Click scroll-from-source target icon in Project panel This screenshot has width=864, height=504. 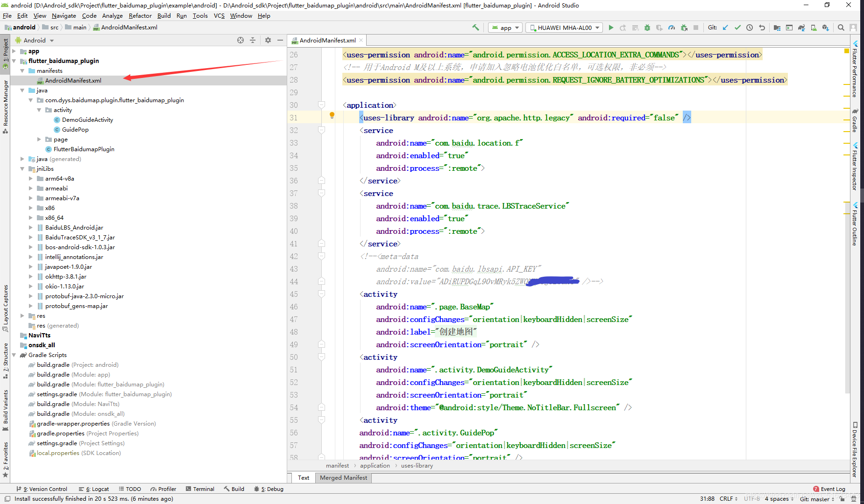(x=241, y=40)
